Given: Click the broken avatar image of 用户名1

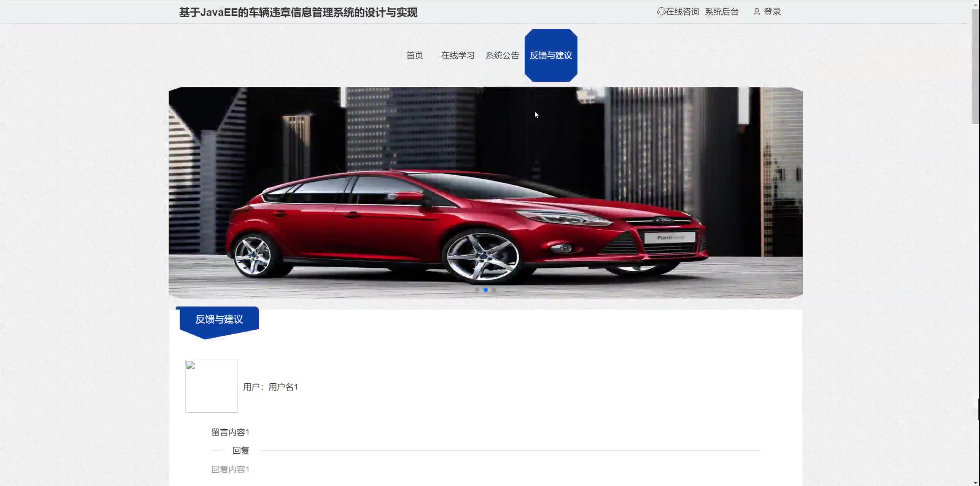Looking at the screenshot, I should [x=212, y=386].
